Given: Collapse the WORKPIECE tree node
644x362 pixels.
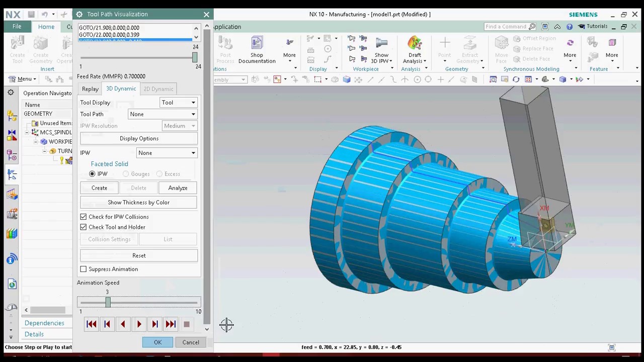Looking at the screenshot, I should [36, 142].
